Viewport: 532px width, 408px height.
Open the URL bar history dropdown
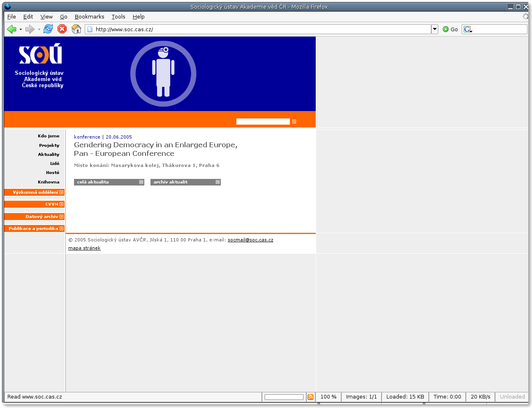pyautogui.click(x=435, y=29)
